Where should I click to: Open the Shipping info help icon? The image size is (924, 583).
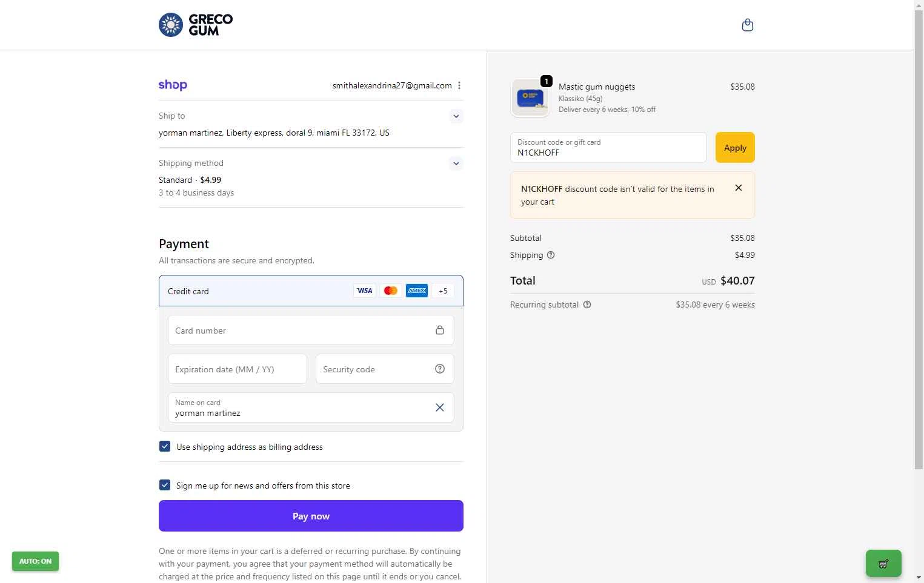click(551, 255)
